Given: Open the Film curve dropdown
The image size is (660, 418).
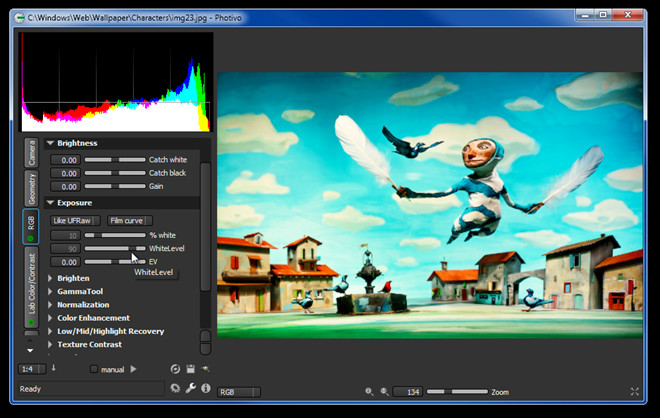Looking at the screenshot, I should pos(130,221).
